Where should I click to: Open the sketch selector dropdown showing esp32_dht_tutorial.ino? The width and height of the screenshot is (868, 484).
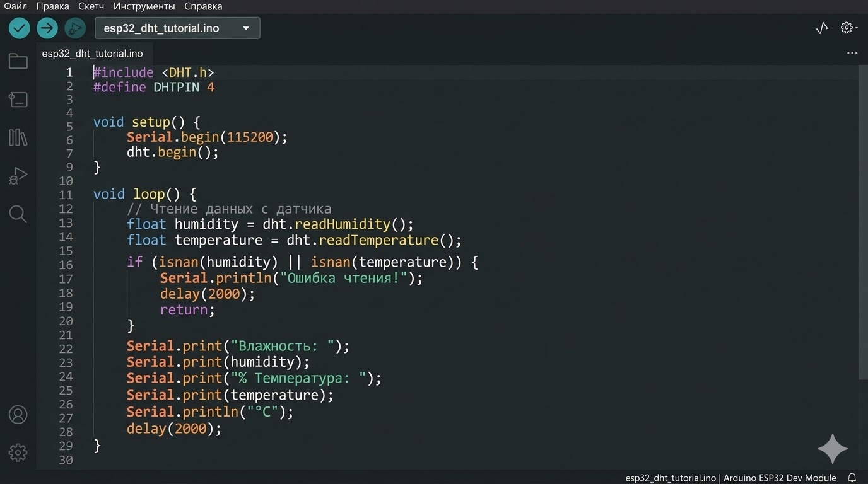point(177,28)
